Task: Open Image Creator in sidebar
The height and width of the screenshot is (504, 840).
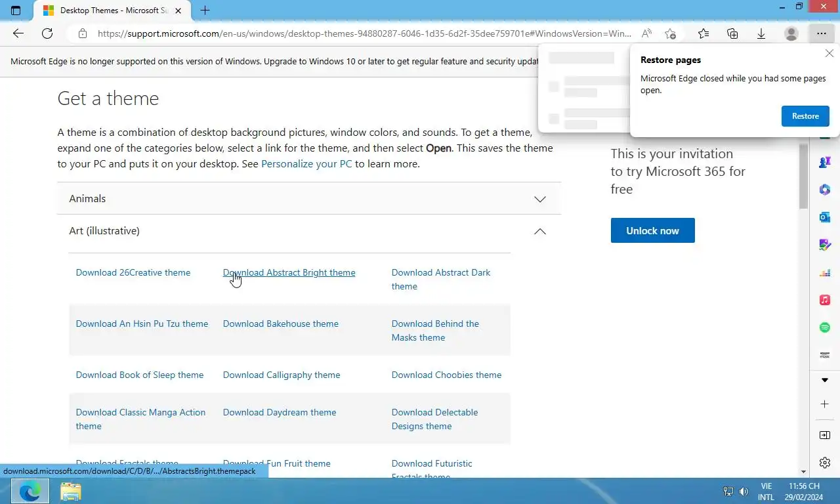Action: (x=825, y=245)
